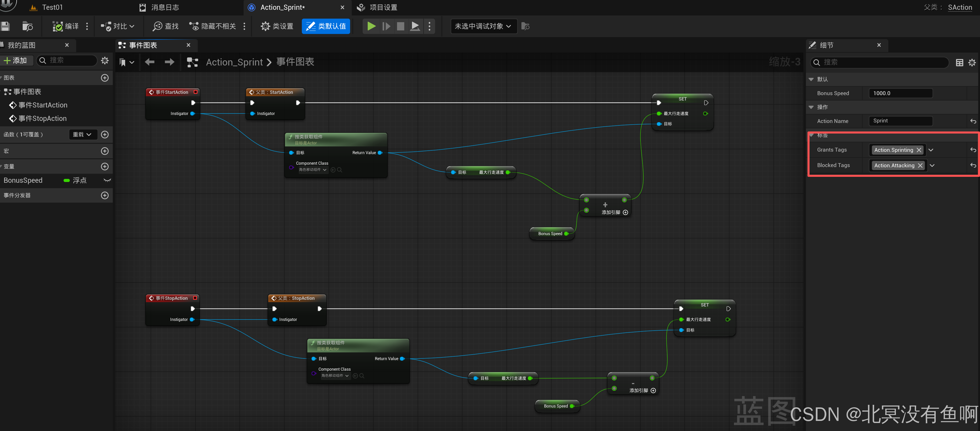Add new variable with plus icon
The image size is (980, 431).
click(x=105, y=166)
